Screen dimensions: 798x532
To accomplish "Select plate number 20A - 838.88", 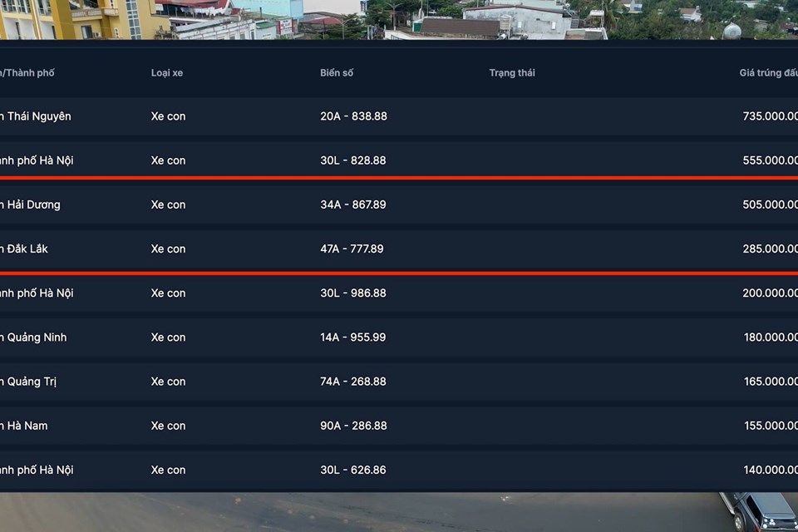I will click(353, 116).
